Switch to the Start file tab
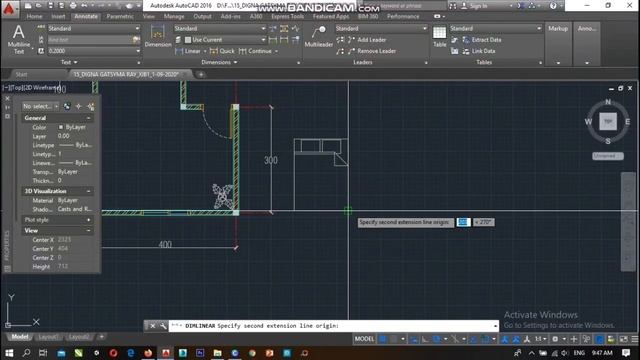This screenshot has height=360, width=640. [21, 74]
